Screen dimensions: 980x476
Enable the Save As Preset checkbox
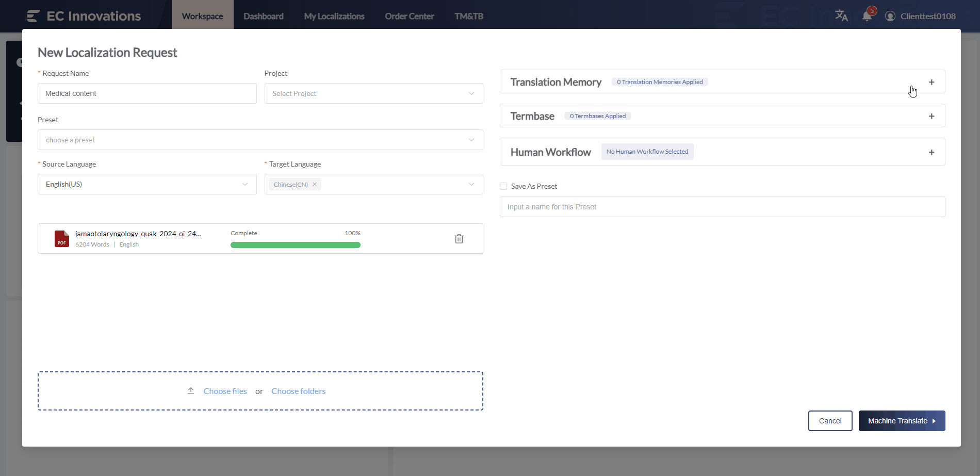pos(503,186)
